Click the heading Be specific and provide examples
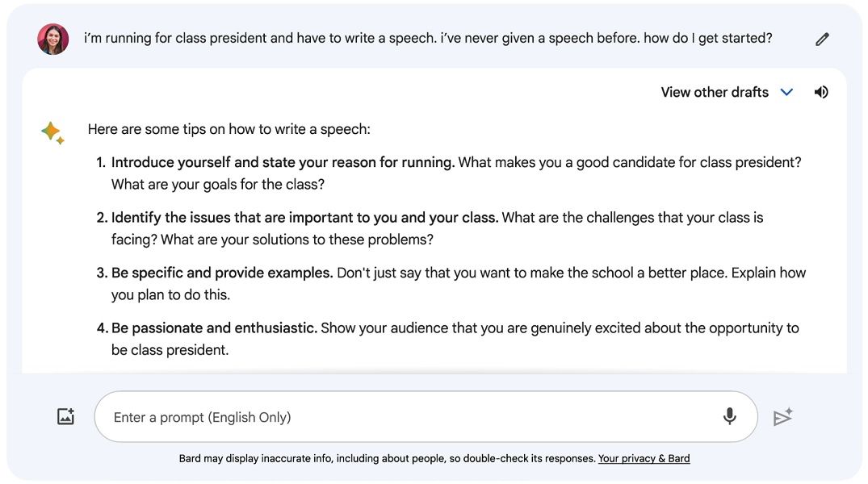This screenshot has height=484, width=868. tap(222, 273)
